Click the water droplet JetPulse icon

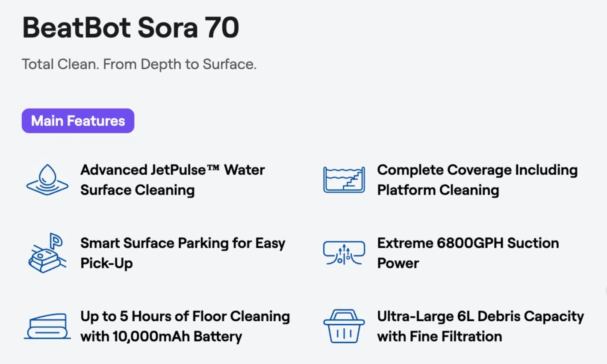point(47,180)
